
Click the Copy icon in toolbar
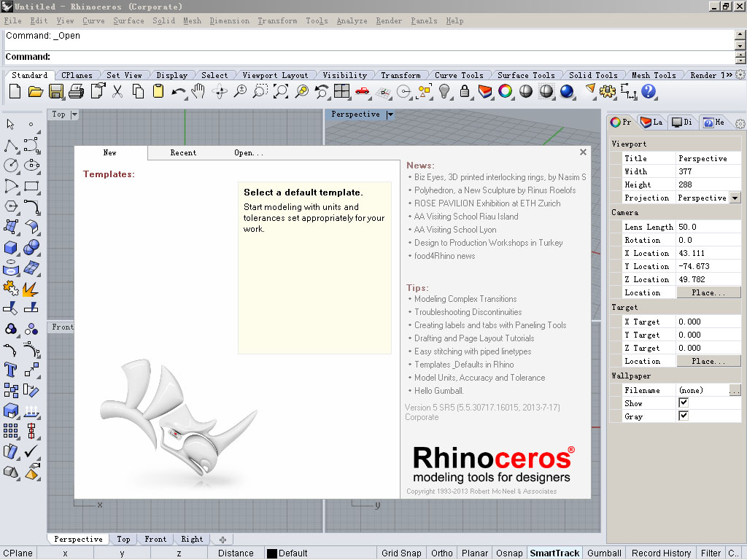[x=138, y=91]
